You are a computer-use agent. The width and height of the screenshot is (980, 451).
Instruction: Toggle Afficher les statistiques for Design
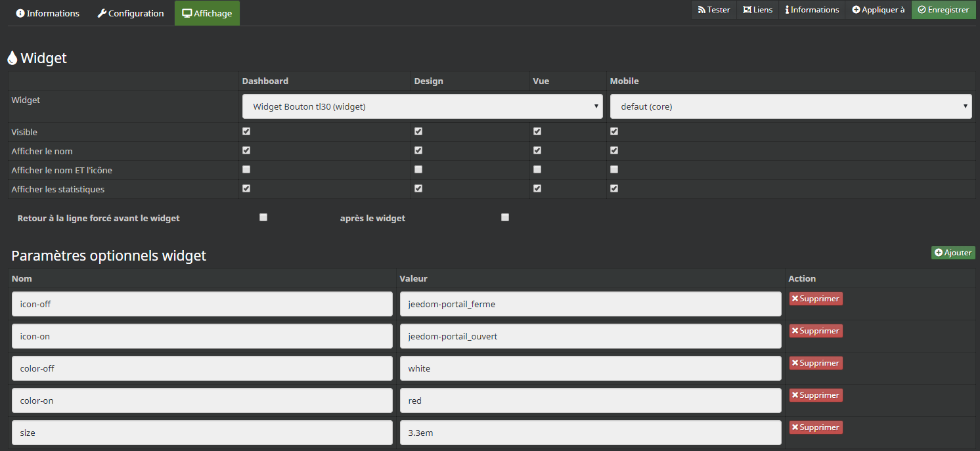(418, 188)
